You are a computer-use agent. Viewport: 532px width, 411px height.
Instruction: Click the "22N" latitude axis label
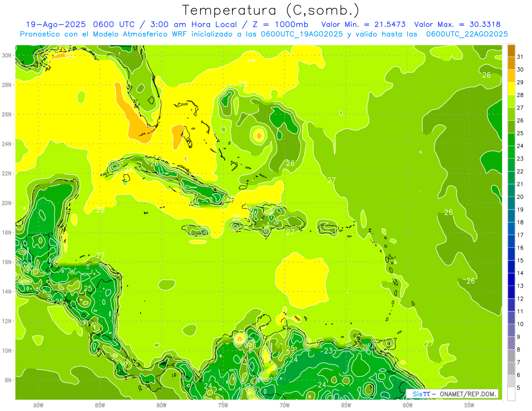[7, 173]
